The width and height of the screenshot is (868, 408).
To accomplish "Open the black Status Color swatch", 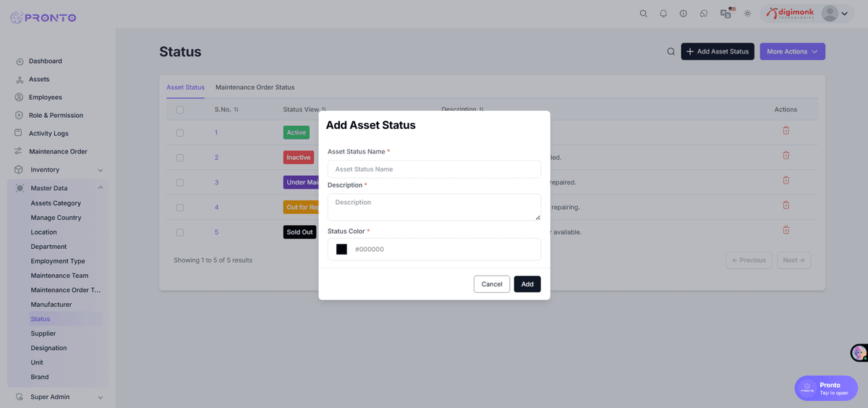I will [x=341, y=250].
